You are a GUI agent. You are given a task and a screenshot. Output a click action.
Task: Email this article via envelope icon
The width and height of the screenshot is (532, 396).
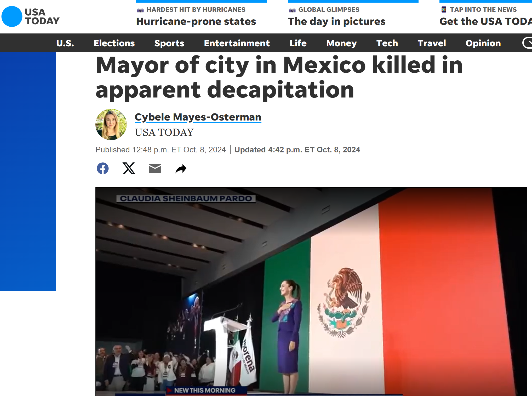(155, 168)
